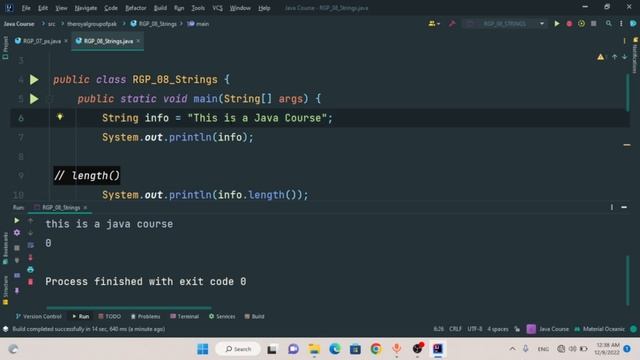Run the main method from gutter
Viewport: 640px width, 360px height.
click(x=34, y=99)
